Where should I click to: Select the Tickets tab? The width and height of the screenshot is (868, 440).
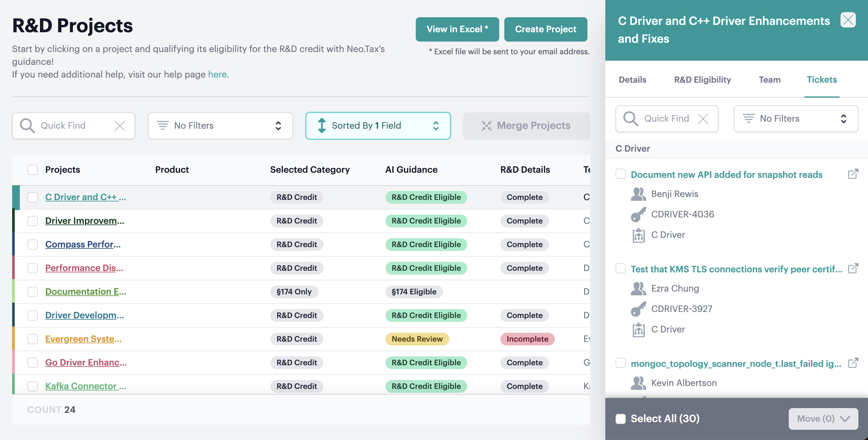click(822, 80)
